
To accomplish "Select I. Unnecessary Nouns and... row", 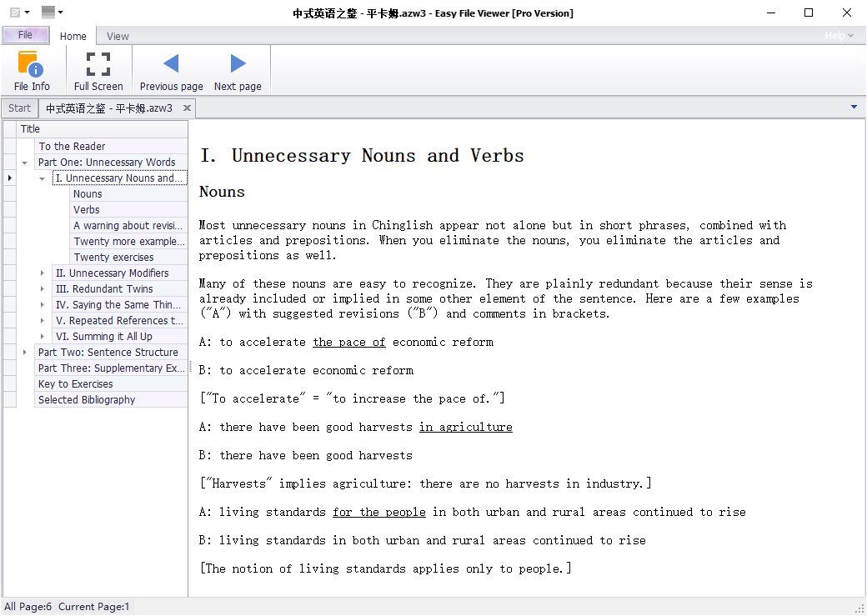I will (120, 178).
